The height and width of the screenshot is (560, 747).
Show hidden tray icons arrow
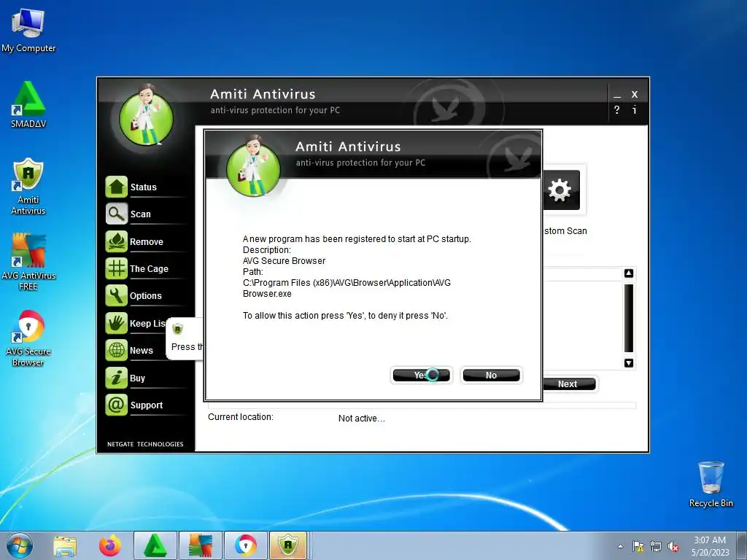click(620, 546)
